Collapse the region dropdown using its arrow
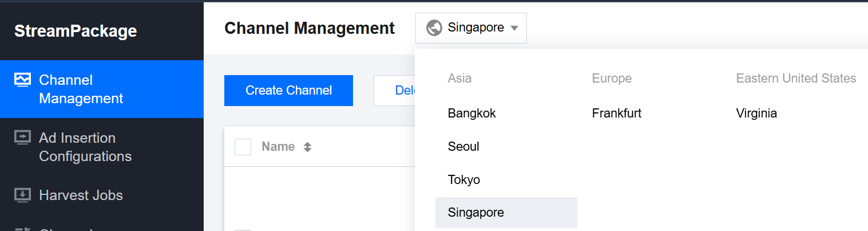868x231 pixels. point(514,28)
